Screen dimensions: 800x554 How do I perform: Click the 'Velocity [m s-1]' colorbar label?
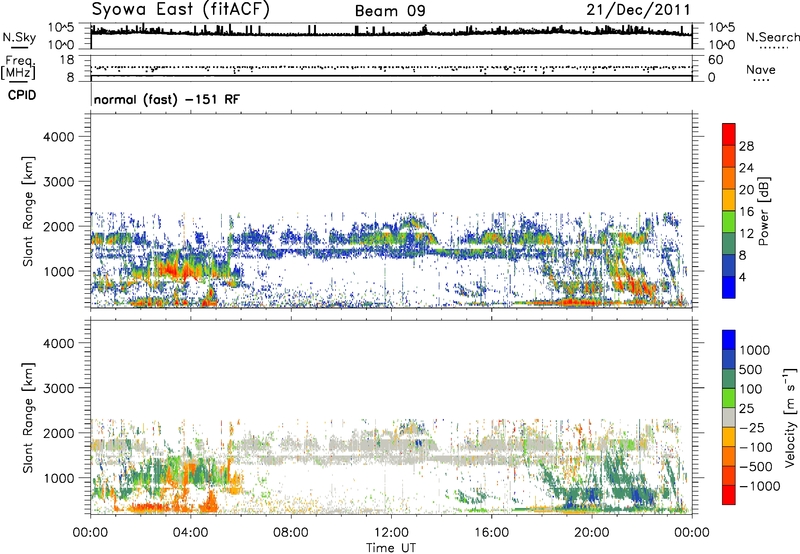(x=790, y=417)
